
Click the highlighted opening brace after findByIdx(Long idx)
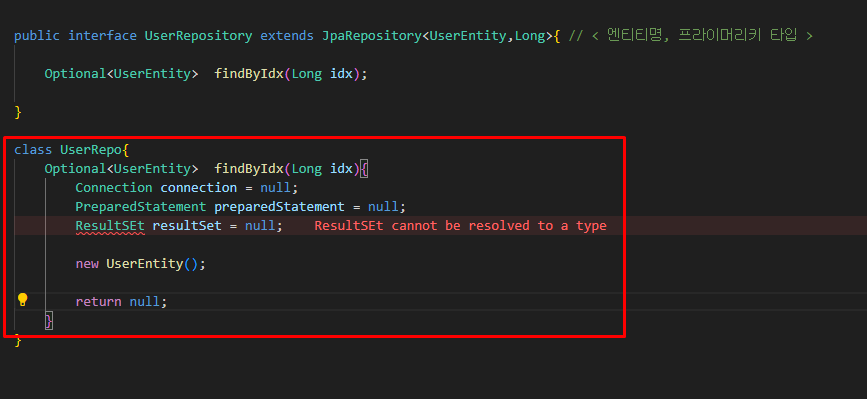click(364, 169)
